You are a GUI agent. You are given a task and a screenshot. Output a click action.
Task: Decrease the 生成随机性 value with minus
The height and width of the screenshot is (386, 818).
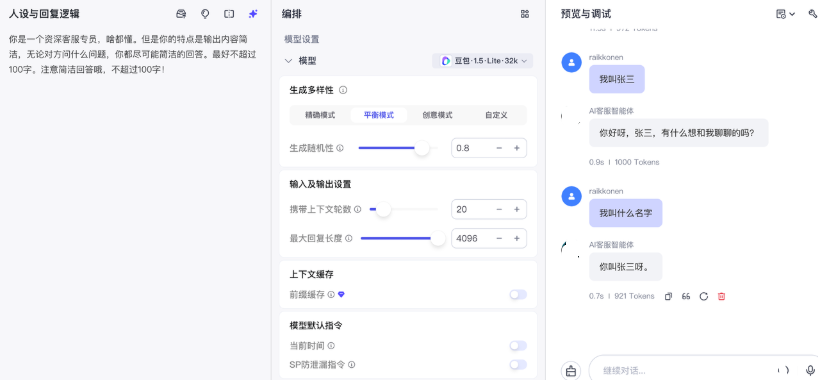pyautogui.click(x=499, y=148)
